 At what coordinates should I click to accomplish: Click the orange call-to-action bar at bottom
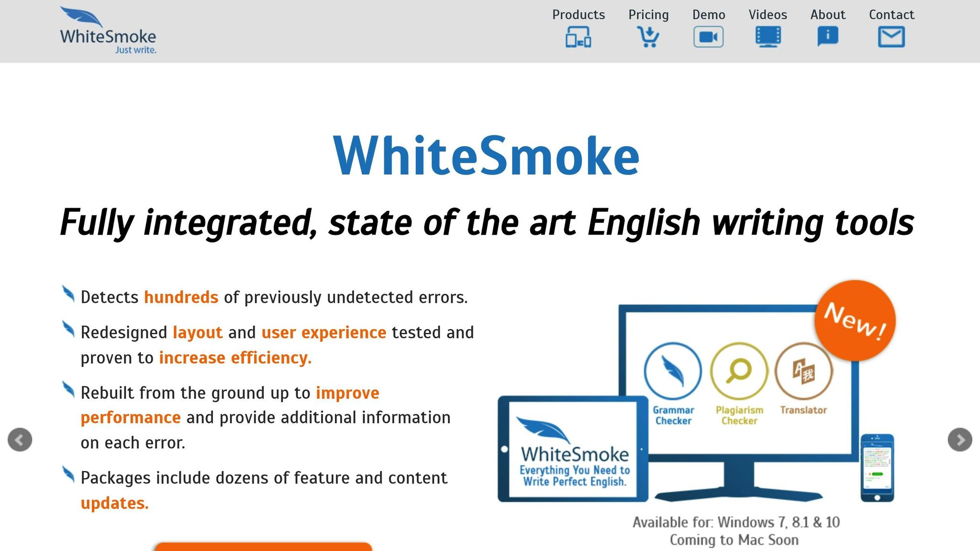[265, 548]
